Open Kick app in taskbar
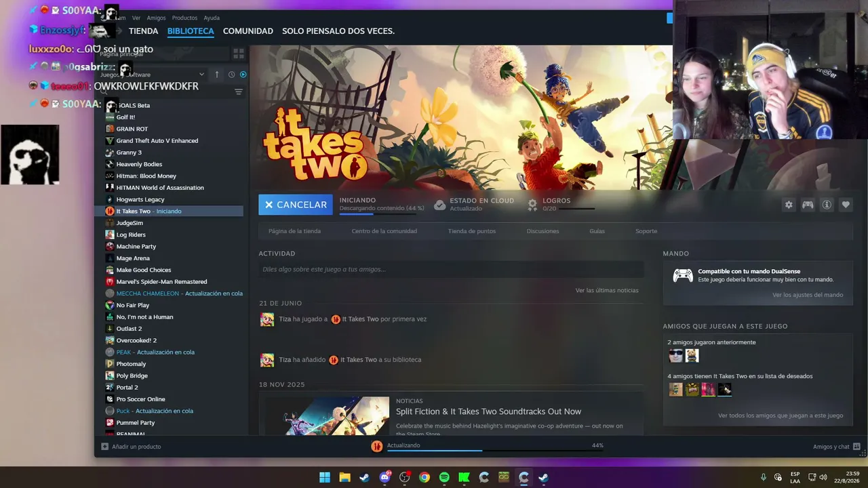The width and height of the screenshot is (868, 488). pyautogui.click(x=464, y=477)
